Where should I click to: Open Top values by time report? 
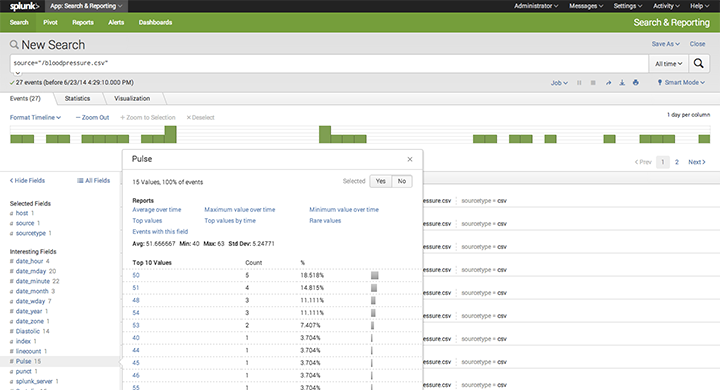230,220
